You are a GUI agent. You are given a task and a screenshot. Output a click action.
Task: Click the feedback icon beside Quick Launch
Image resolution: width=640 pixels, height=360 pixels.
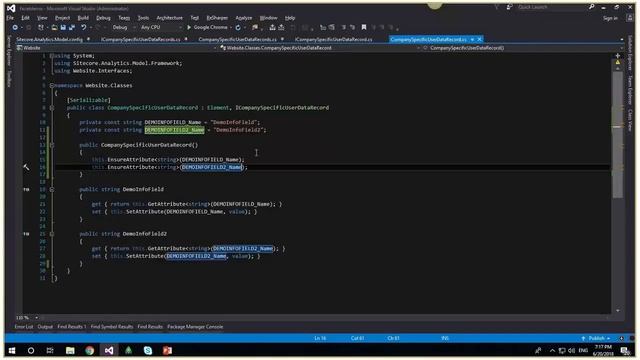click(x=509, y=7)
